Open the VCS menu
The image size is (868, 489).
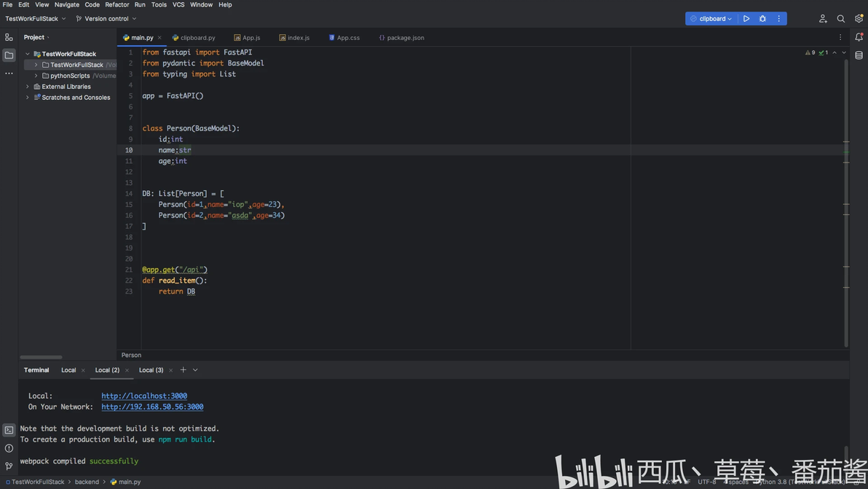(178, 5)
